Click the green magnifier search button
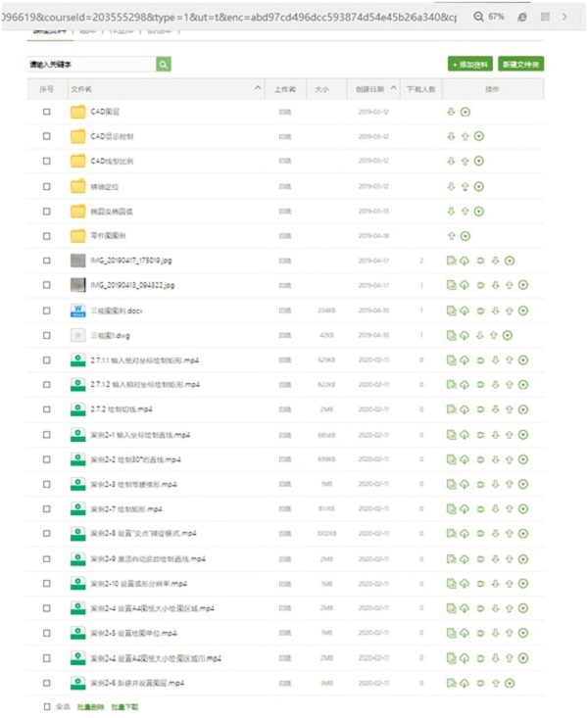This screenshot has height=718, width=588. click(164, 64)
